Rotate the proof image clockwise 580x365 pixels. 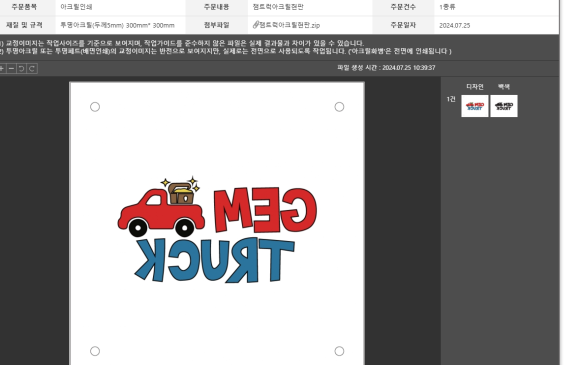pyautogui.click(x=32, y=68)
